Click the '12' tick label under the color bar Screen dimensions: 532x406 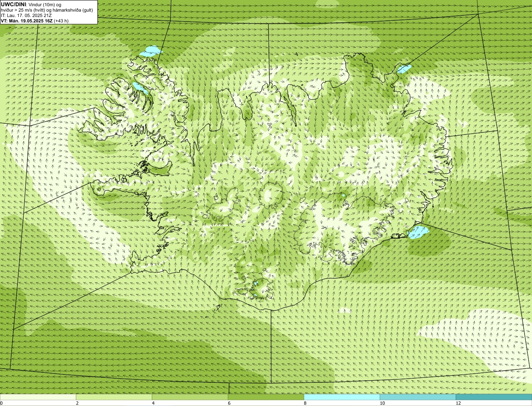pyautogui.click(x=458, y=403)
